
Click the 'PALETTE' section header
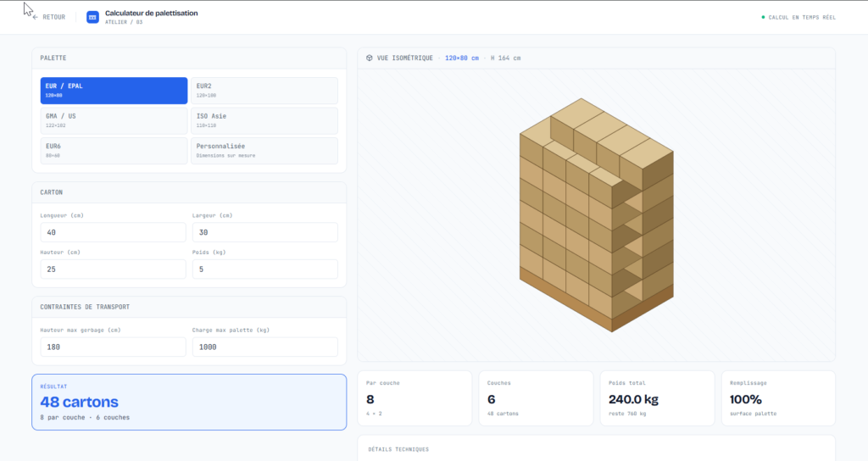coord(53,58)
